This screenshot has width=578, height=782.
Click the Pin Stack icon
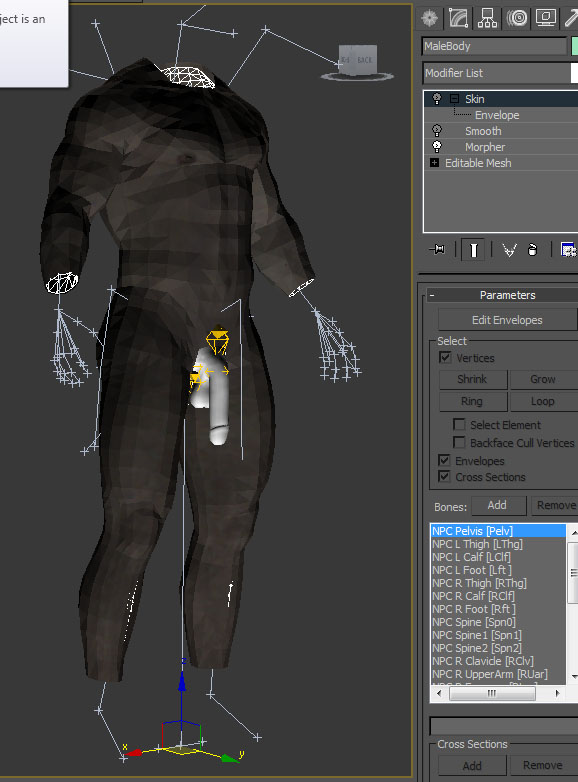[437, 249]
